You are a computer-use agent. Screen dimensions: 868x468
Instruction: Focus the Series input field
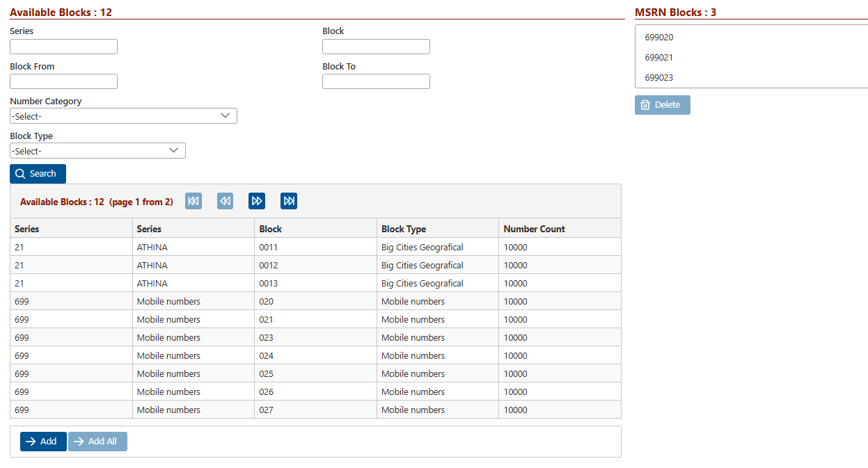(63, 47)
